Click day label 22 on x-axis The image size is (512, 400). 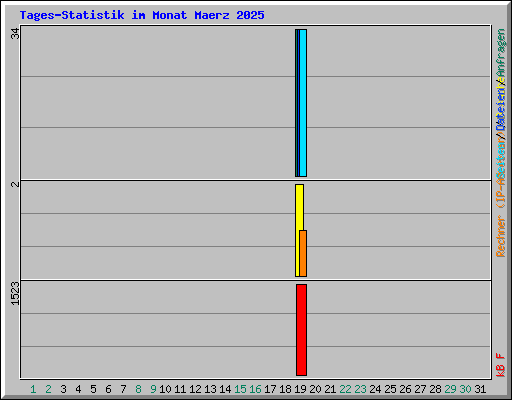click(x=345, y=389)
